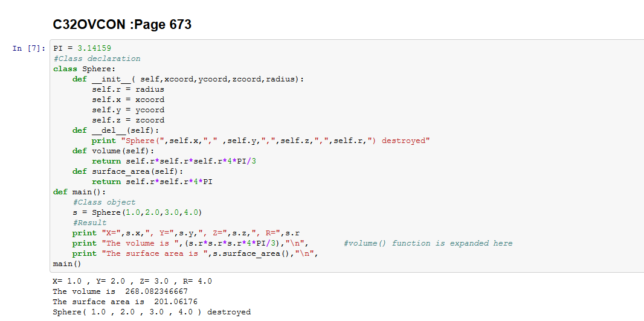Click the "self.z = zcoord" assignment
644x321 pixels.
click(127, 120)
